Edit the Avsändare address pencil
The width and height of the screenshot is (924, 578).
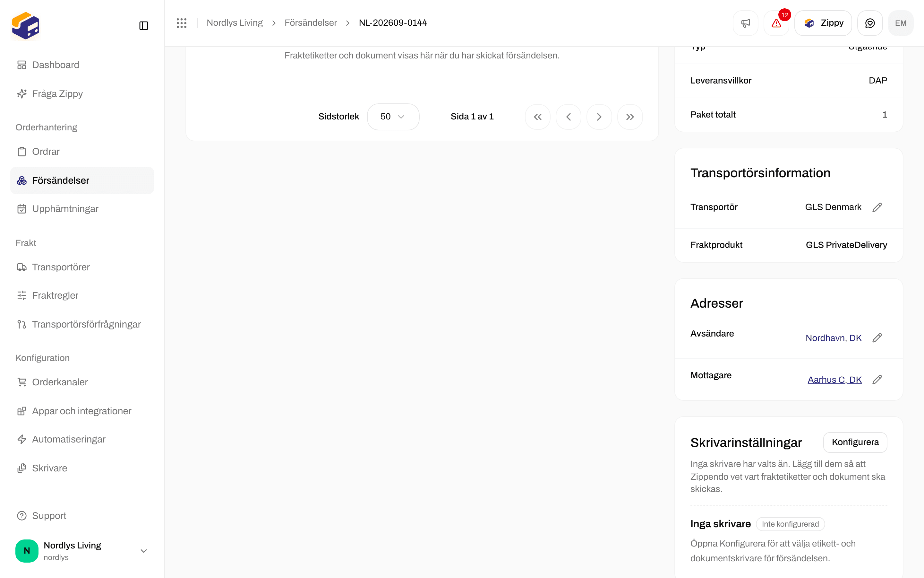pos(877,338)
